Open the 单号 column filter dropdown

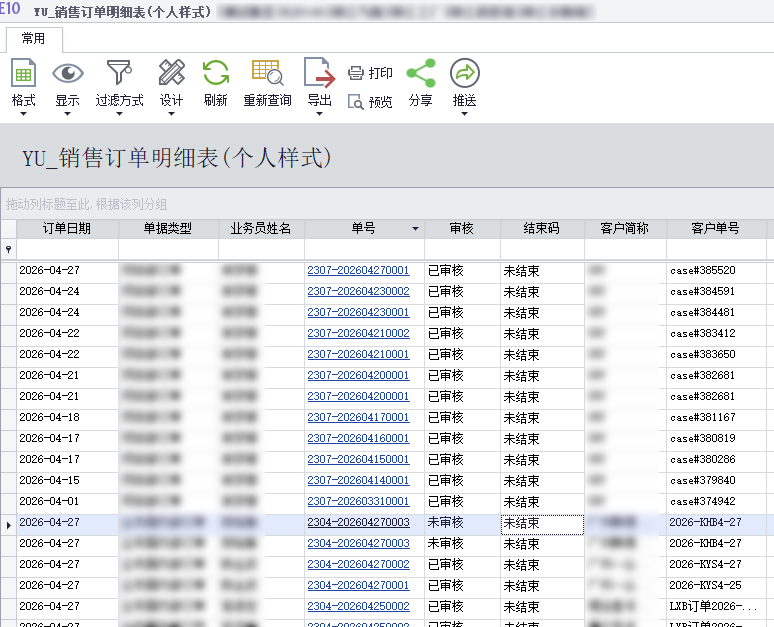click(415, 229)
